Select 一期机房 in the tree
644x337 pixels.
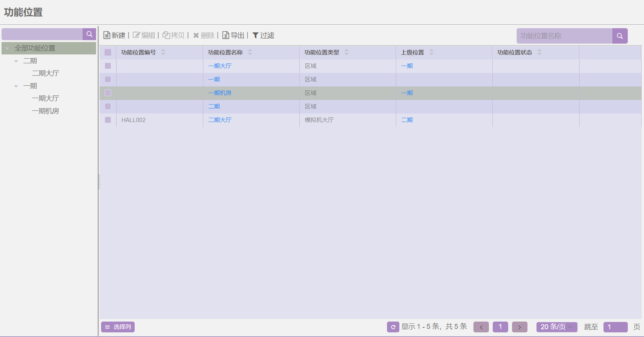coord(46,111)
